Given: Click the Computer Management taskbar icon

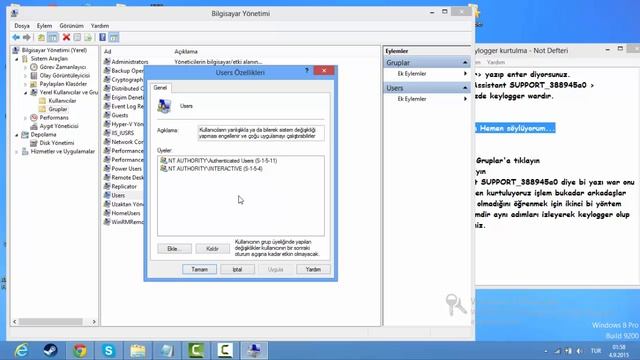Looking at the screenshot, I should click(254, 350).
